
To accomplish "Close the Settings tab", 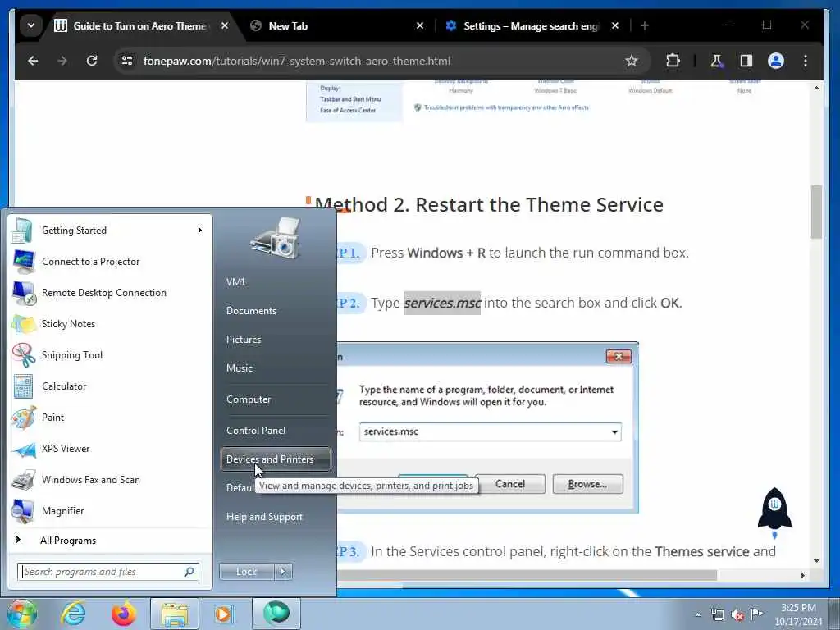I will (x=615, y=25).
